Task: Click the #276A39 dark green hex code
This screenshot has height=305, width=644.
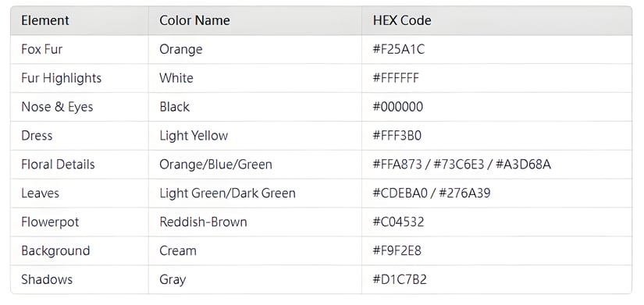Action: (x=464, y=193)
